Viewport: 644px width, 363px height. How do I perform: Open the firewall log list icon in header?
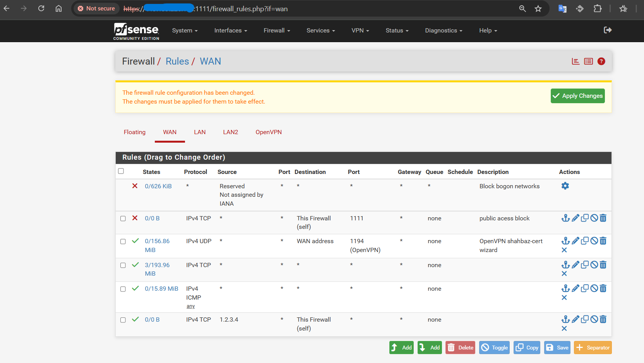pos(588,61)
